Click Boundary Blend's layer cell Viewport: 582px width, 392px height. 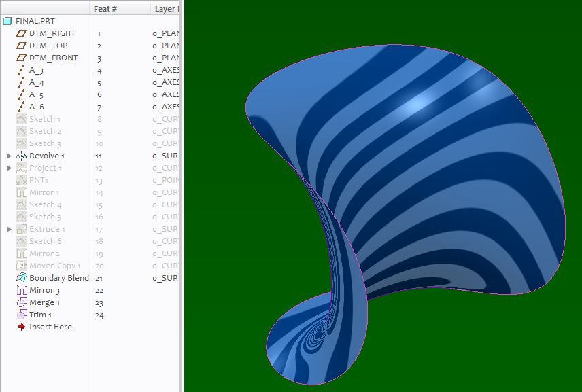click(x=165, y=278)
